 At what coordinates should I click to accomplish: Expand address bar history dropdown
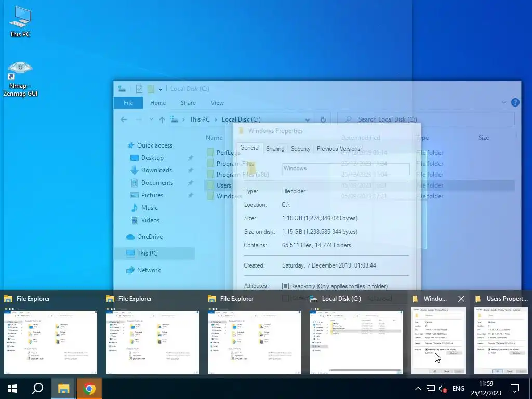308,120
